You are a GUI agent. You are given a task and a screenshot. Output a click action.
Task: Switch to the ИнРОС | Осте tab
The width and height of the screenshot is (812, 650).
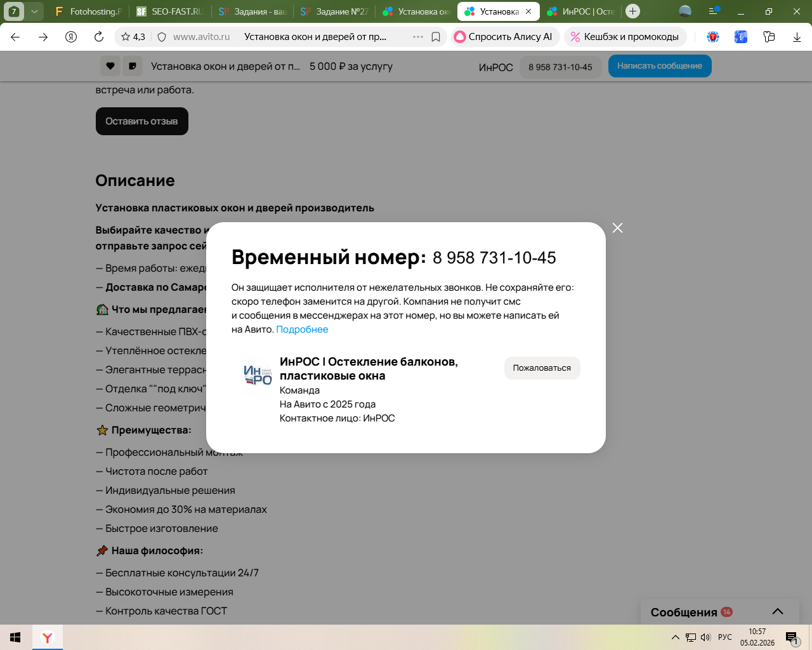(581, 11)
